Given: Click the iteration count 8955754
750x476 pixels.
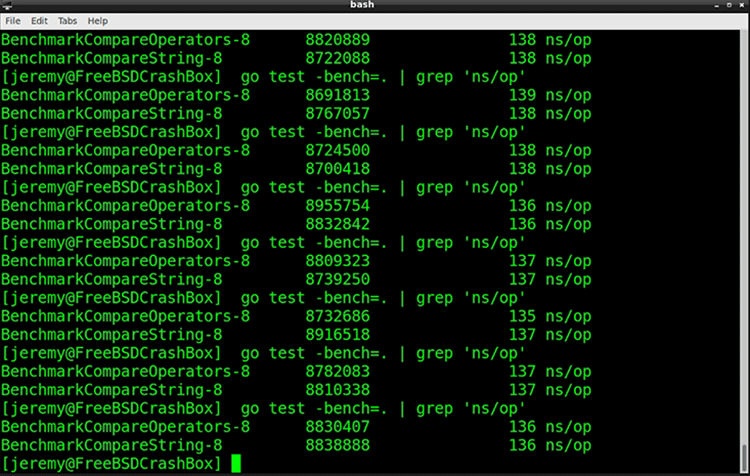Looking at the screenshot, I should [x=338, y=206].
